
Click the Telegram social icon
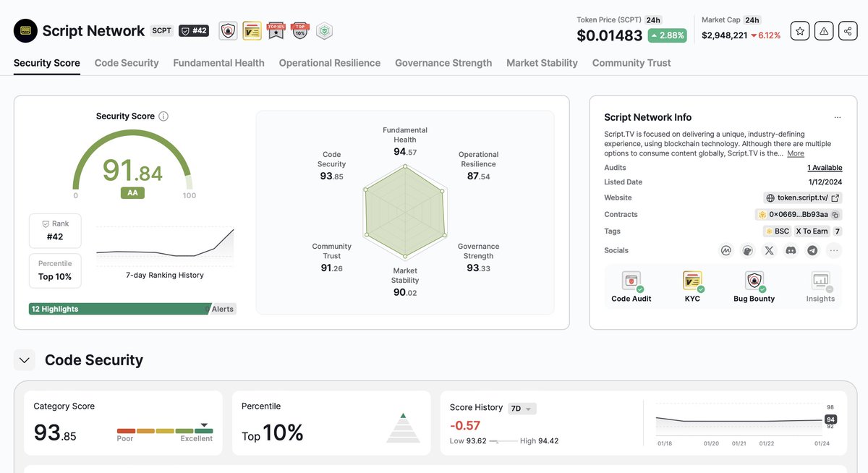click(x=811, y=250)
